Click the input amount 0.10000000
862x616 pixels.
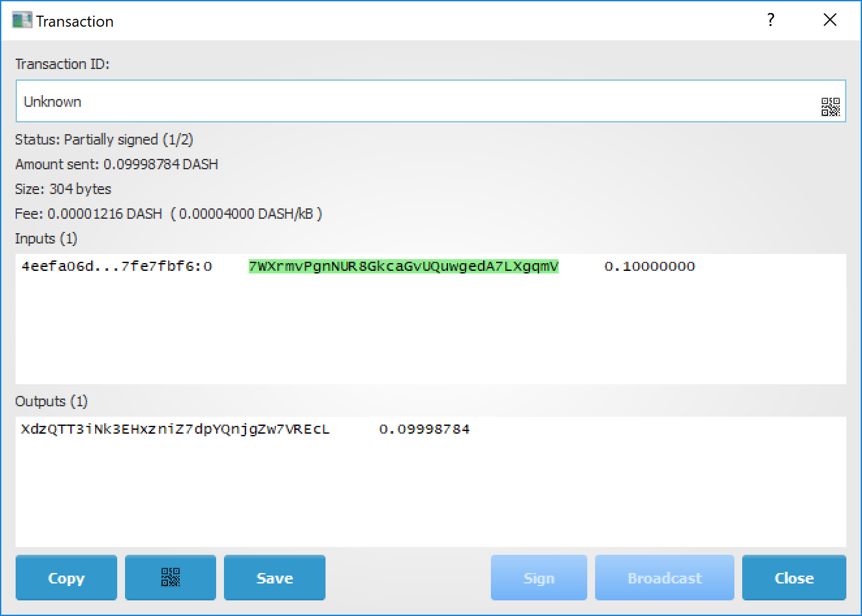(649, 266)
